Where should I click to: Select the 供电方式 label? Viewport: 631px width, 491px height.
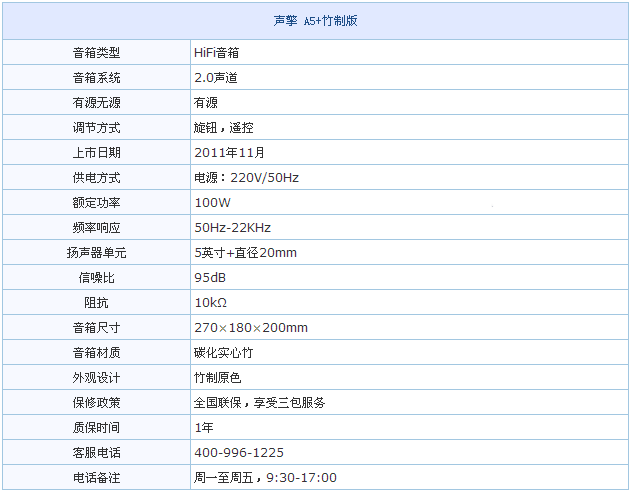tap(97, 177)
